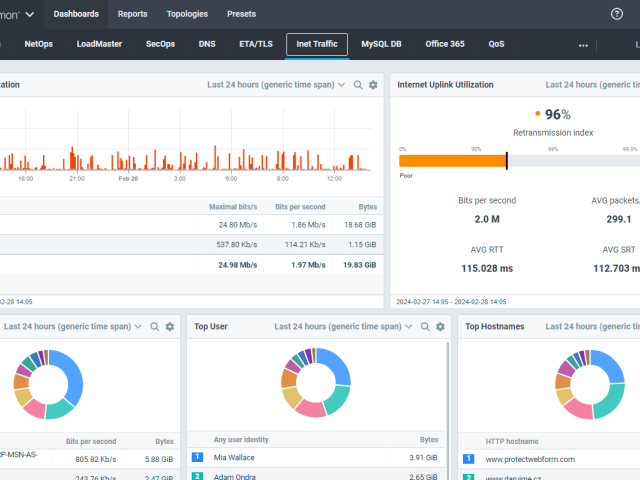Screen dimensions: 640x480
Task: Expand the time span dropdown above the bar chart
Action: 276,85
